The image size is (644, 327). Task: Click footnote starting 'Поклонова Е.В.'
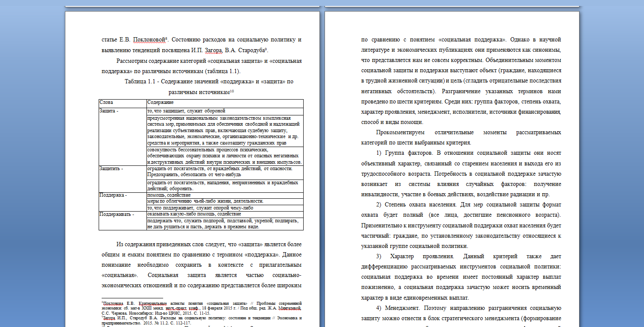pyautogui.click(x=202, y=308)
